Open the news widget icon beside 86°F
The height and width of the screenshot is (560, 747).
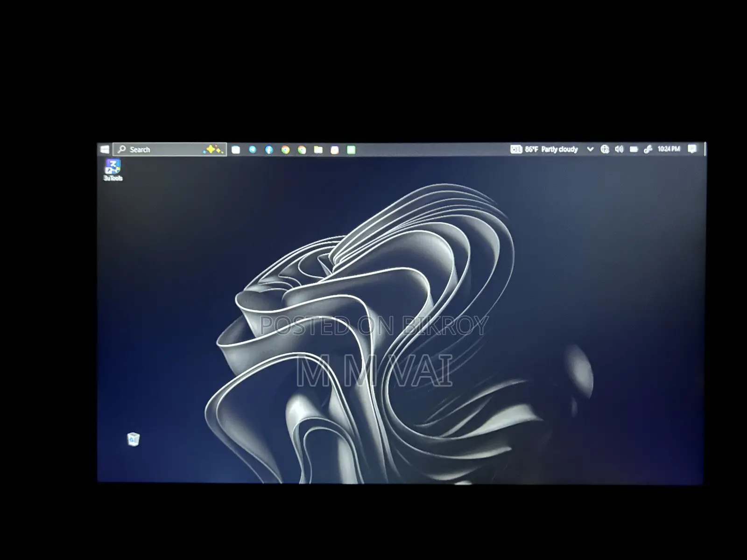[516, 149]
